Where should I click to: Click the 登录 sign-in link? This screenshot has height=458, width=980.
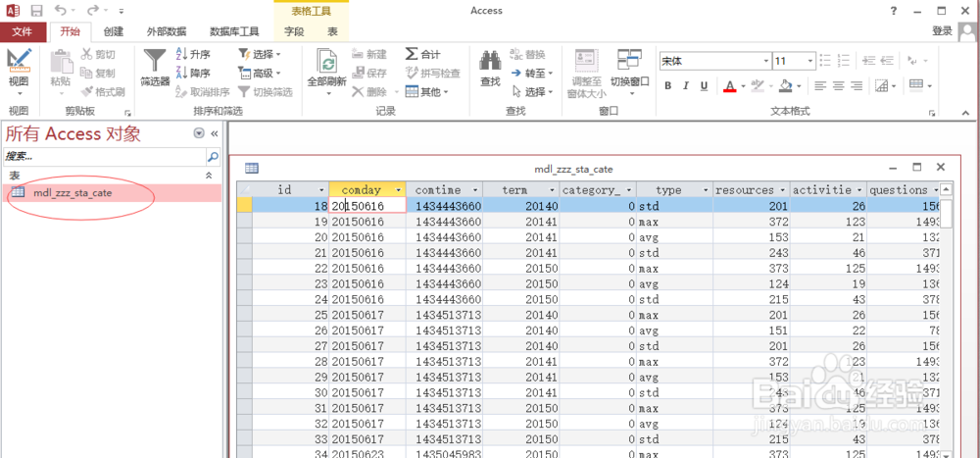(942, 31)
